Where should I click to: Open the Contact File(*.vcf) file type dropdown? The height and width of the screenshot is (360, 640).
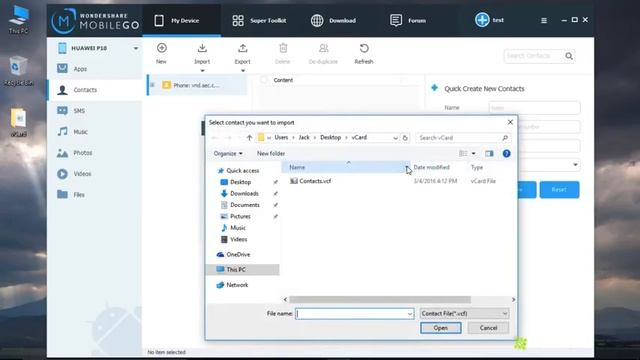tap(464, 313)
